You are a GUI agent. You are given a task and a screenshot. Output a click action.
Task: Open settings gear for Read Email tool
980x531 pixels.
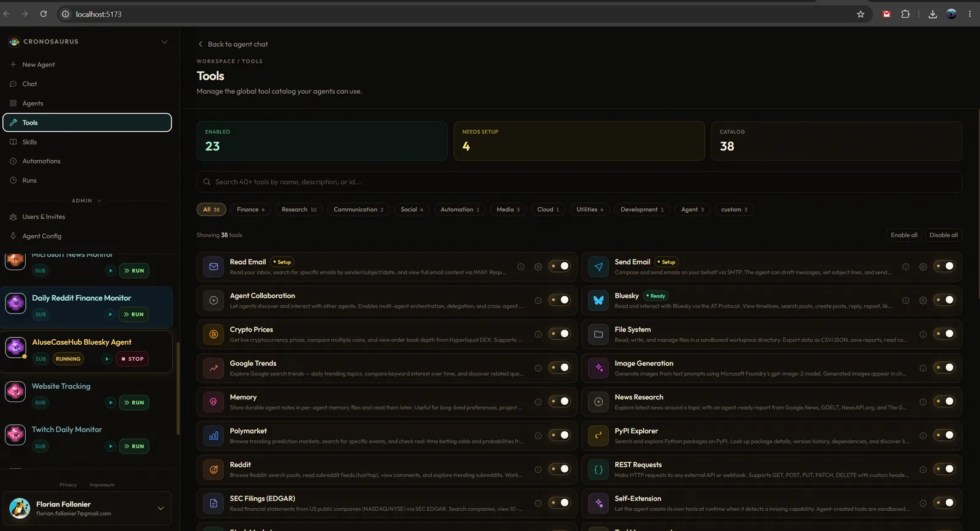click(x=538, y=266)
